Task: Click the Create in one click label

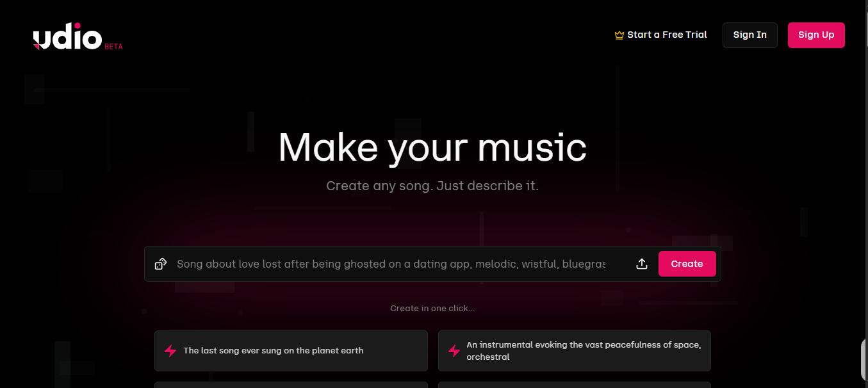Action: (432, 309)
